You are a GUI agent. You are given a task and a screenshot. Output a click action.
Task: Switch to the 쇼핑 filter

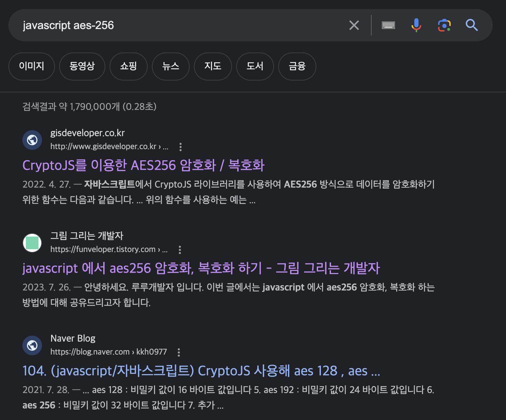coord(128,66)
